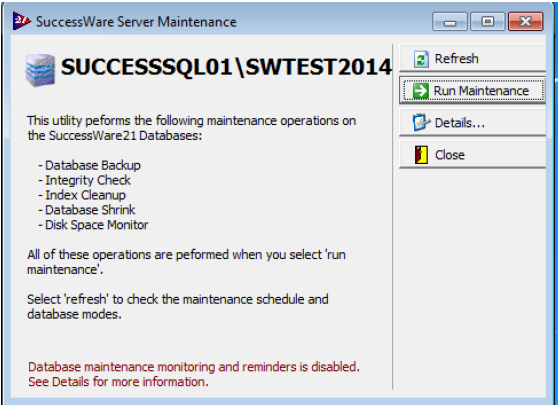Open the Details... dialog button
Screen dimensions: 558x406
click(x=473, y=123)
